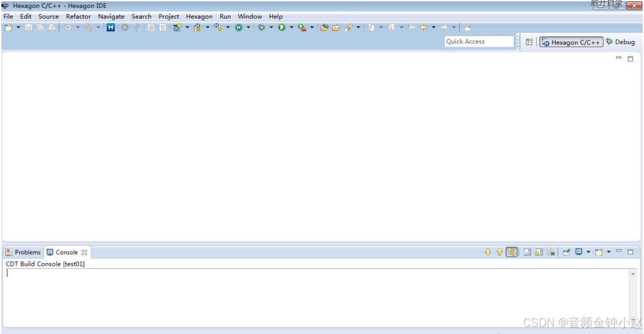The image size is (644, 334).
Task: Clear the console output
Action: coord(551,252)
